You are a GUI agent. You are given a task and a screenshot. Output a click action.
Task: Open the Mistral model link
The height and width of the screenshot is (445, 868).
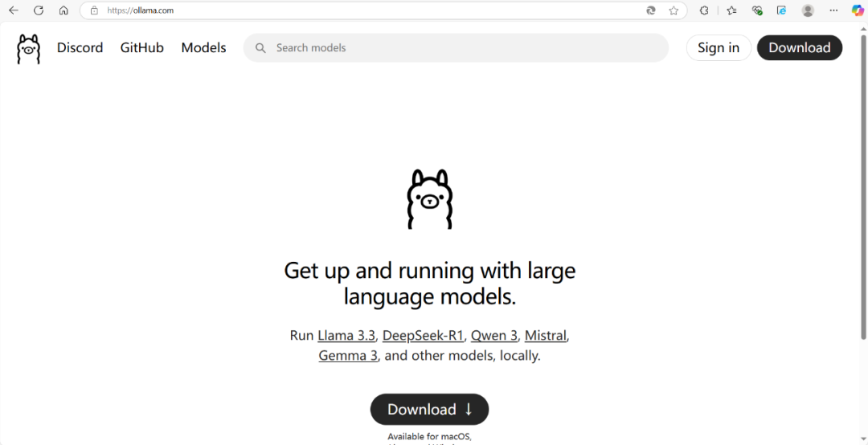(x=545, y=336)
